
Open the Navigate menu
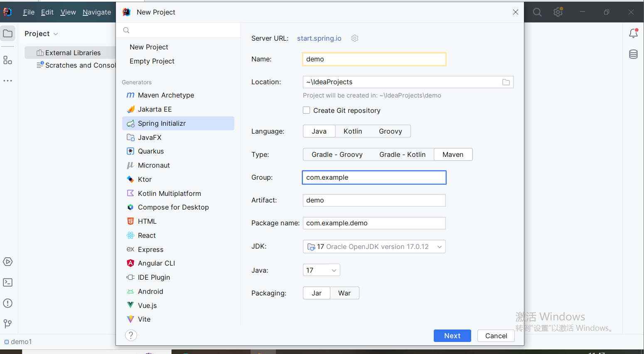coord(97,12)
